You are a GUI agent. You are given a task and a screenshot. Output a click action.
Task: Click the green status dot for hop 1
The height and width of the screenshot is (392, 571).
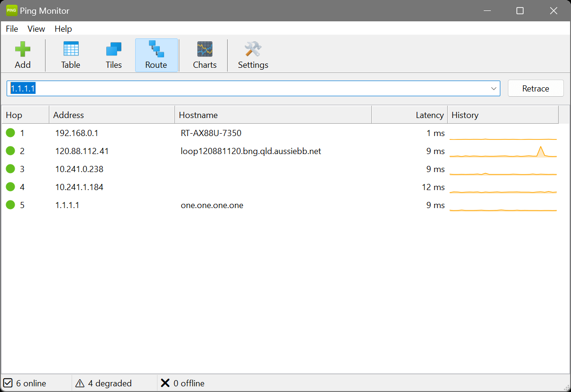[10, 133]
